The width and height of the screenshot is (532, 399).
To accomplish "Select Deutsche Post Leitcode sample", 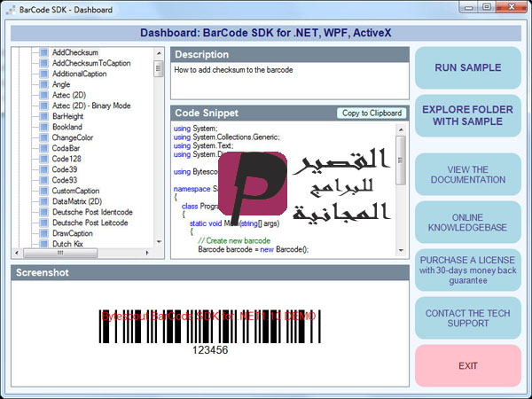I will click(90, 223).
